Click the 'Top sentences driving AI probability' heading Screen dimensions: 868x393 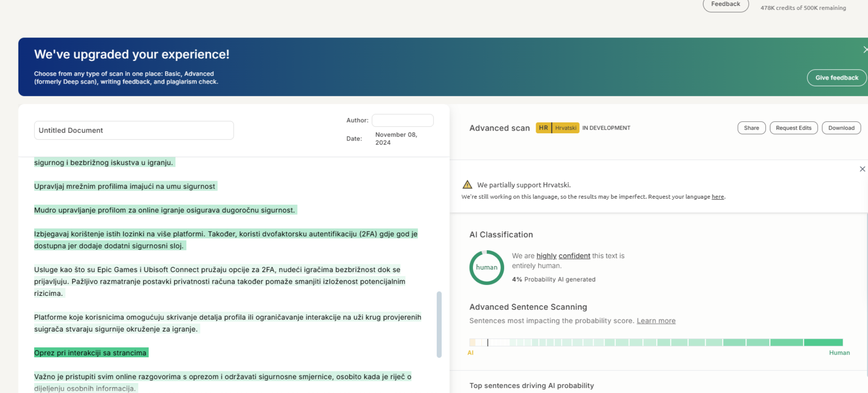[x=531, y=386]
